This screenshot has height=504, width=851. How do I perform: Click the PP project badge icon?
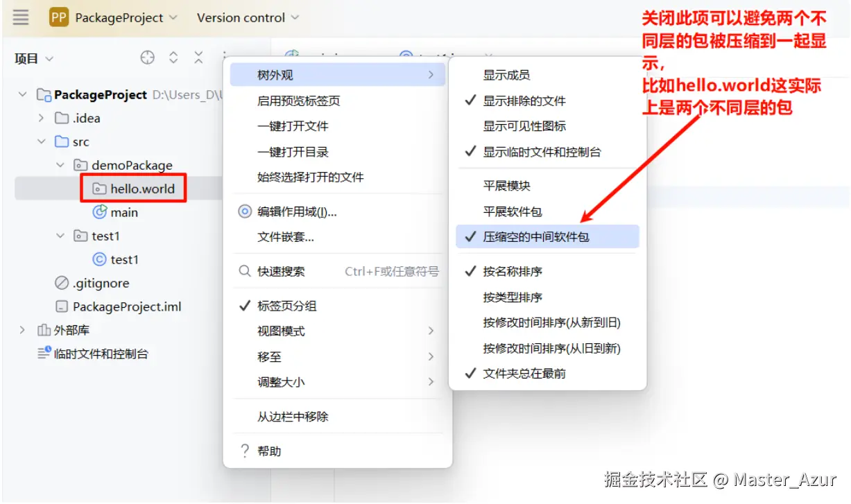59,17
